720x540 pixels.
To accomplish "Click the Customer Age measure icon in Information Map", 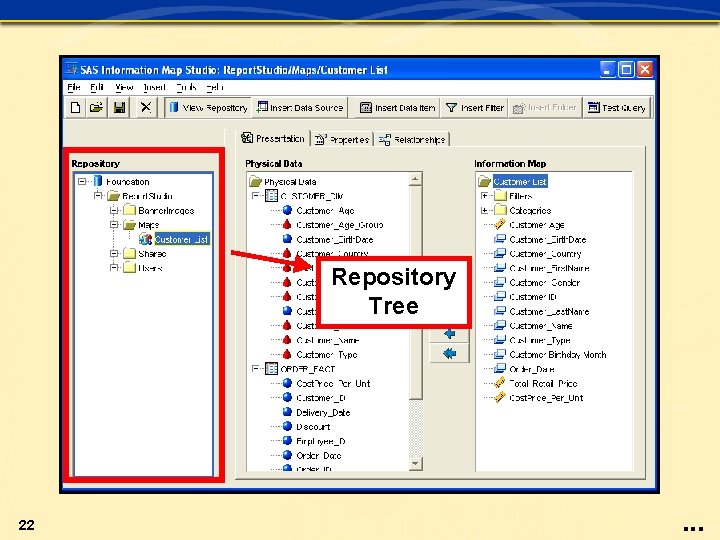I will 500,225.
